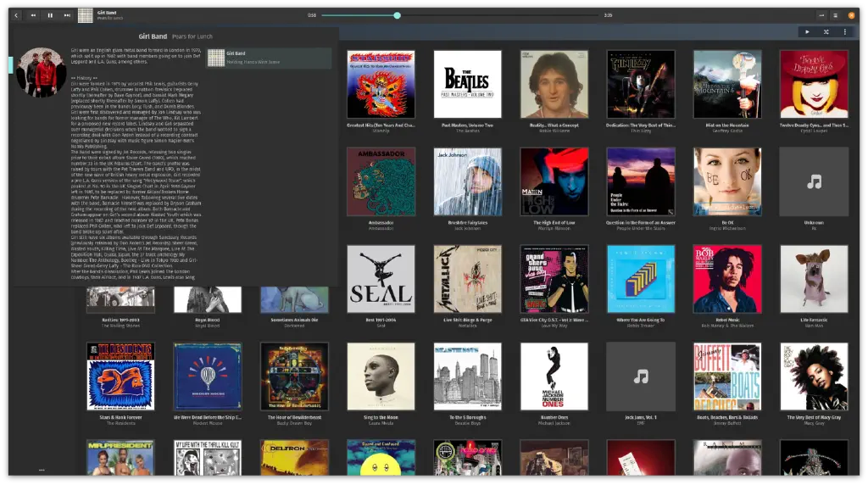This screenshot has height=485, width=868.
Task: Open Starship Greatest Hits album
Action: pos(381,84)
